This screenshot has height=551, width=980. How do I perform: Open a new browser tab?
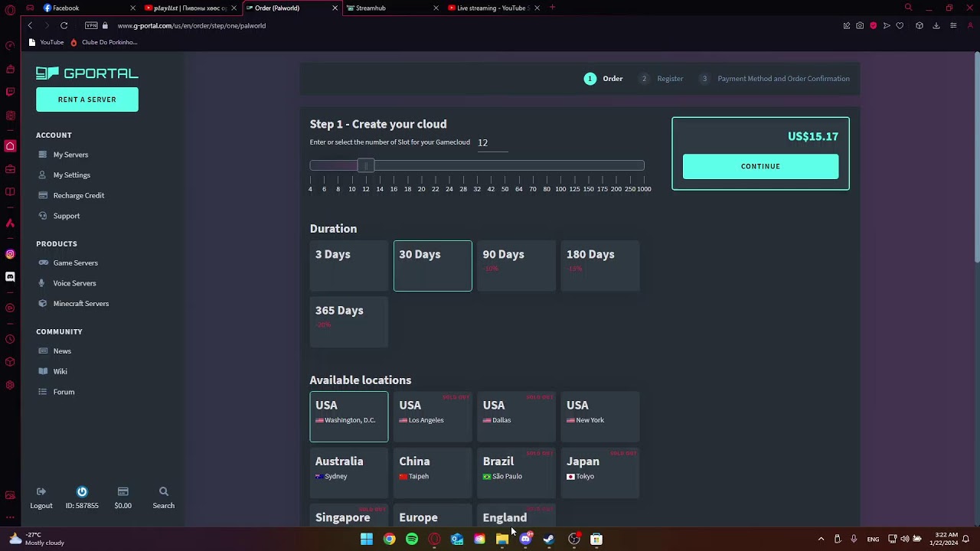[552, 8]
